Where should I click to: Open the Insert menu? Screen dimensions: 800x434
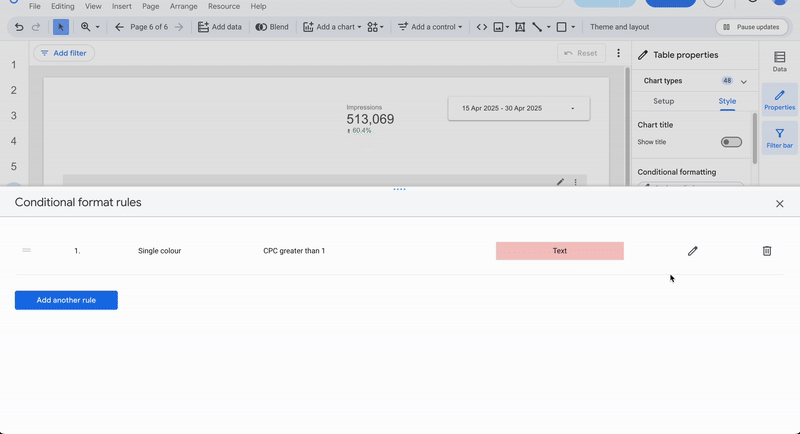(x=121, y=6)
